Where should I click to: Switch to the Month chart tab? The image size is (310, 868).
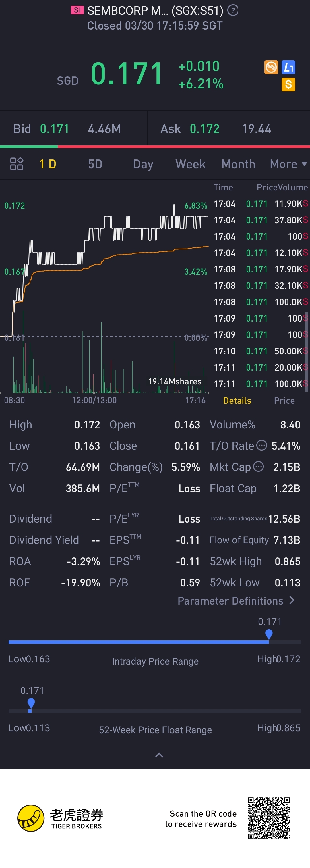[238, 164]
